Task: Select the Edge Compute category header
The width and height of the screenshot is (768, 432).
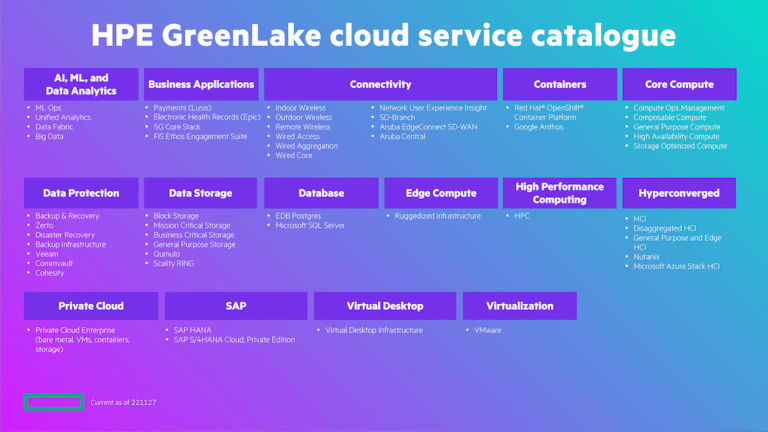Action: point(441,193)
